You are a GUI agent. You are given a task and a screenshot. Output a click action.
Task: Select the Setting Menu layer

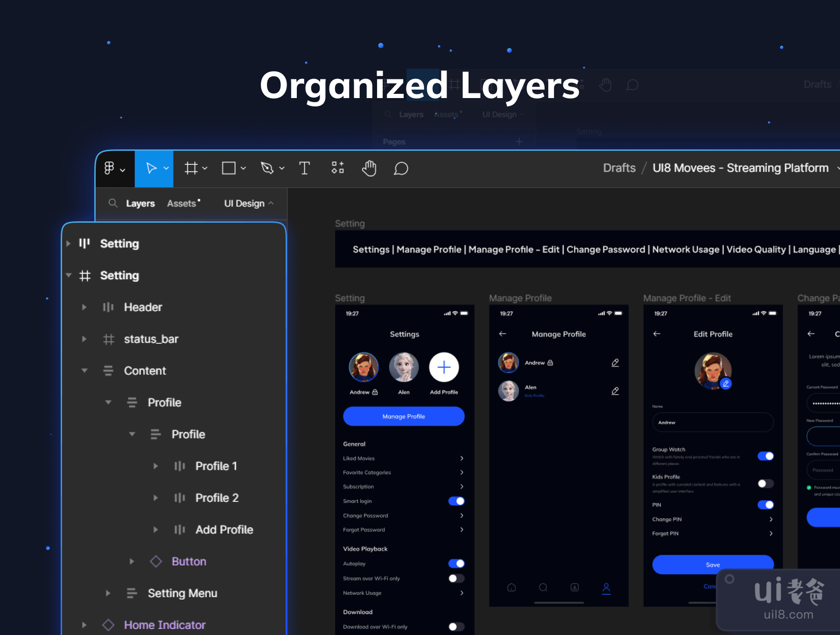[x=182, y=593]
